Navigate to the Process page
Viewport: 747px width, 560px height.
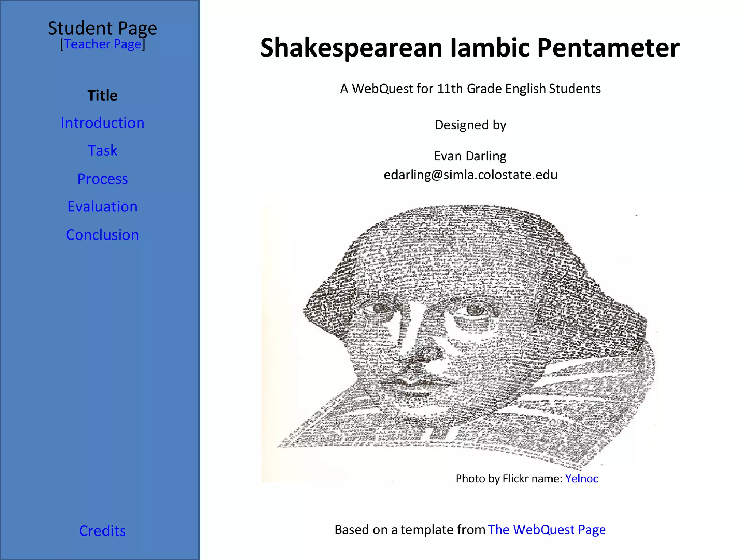point(102,179)
